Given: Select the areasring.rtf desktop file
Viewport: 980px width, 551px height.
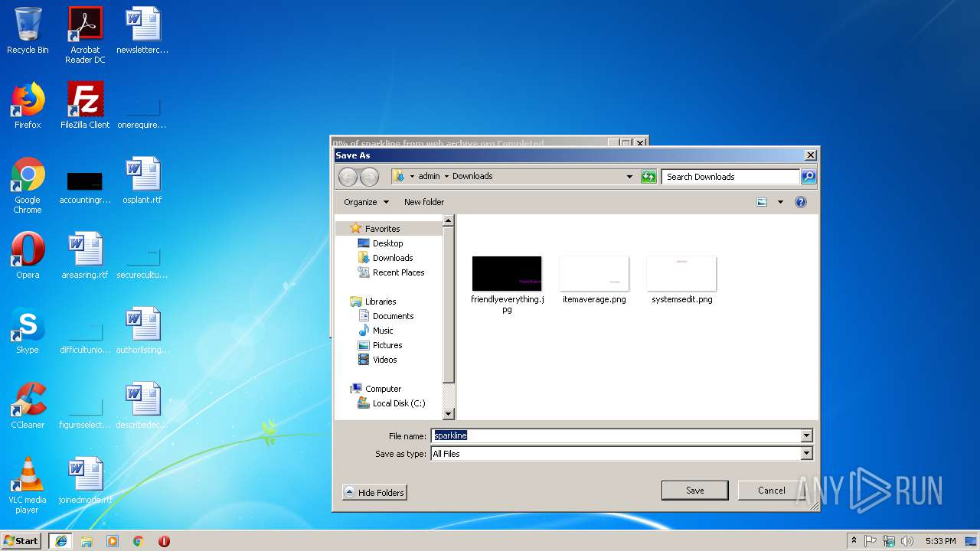Looking at the screenshot, I should click(x=85, y=256).
